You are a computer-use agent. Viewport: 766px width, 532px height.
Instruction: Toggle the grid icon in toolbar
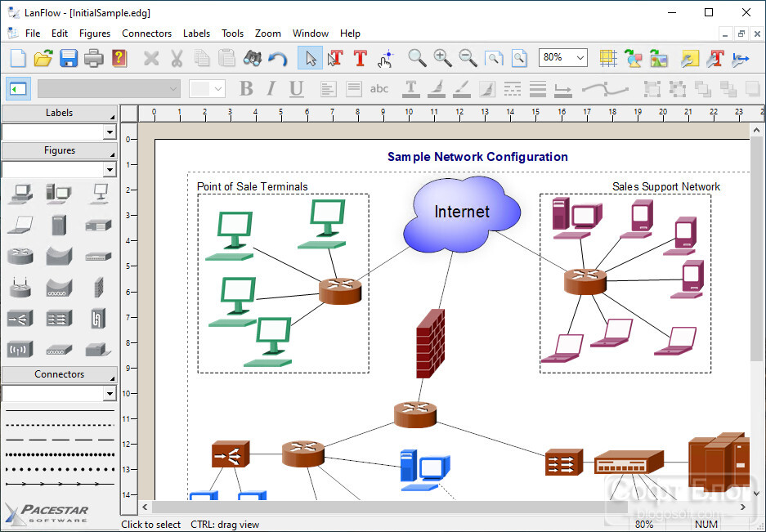point(608,58)
